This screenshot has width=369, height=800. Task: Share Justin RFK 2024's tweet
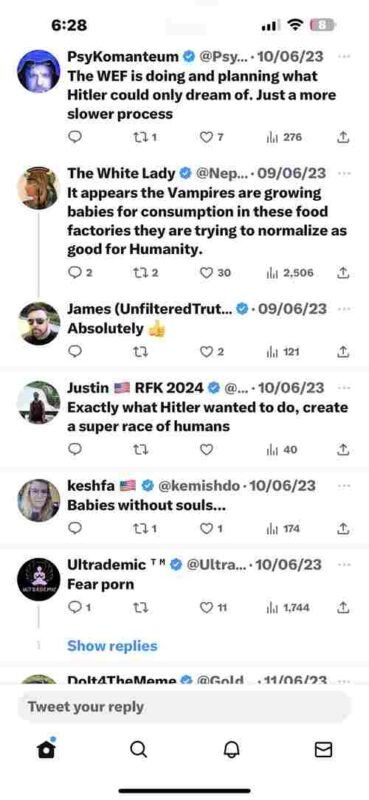coord(343,449)
